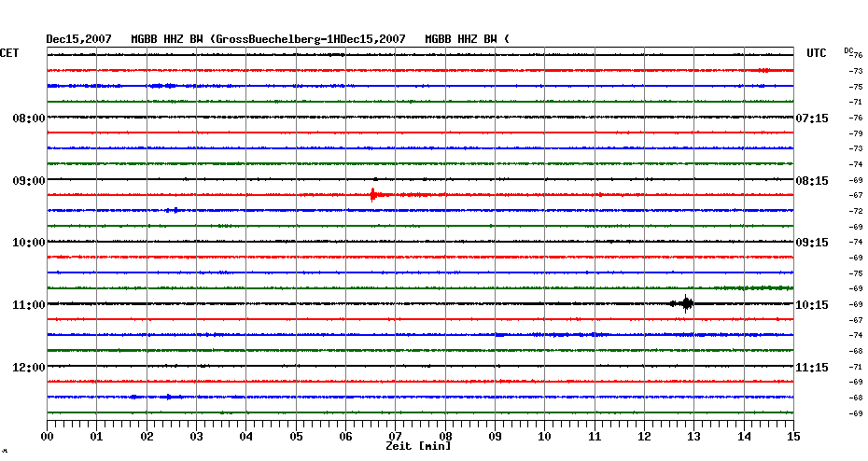Screen dimensions: 868x461
Task: Click minute tick label 00
Action: click(x=47, y=436)
